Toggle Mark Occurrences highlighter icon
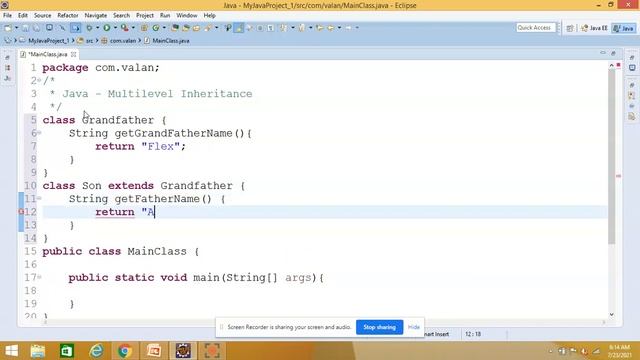Image resolution: width=640 pixels, height=360 pixels. [239, 28]
